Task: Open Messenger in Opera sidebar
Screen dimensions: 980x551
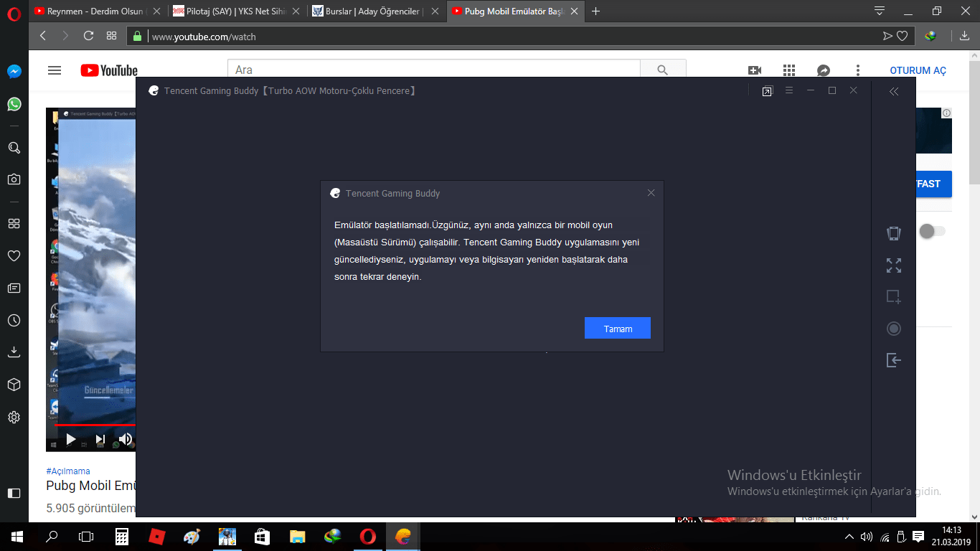Action: 14,72
